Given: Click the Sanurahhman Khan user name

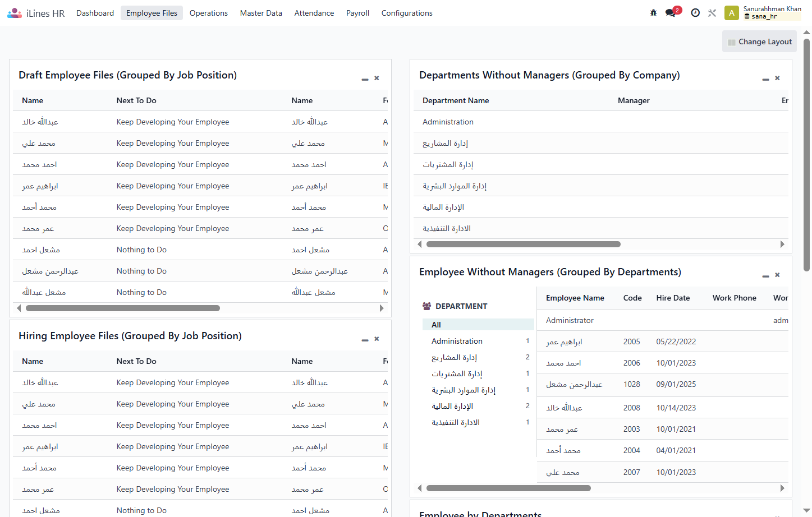Looking at the screenshot, I should [772, 9].
